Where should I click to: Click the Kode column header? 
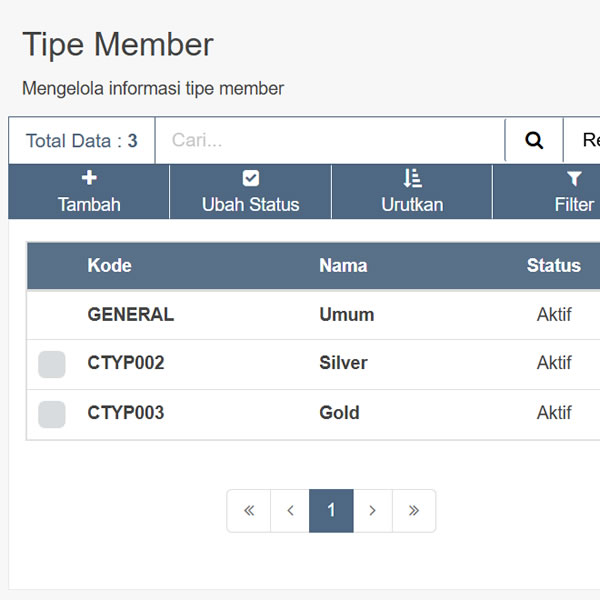[x=109, y=265]
